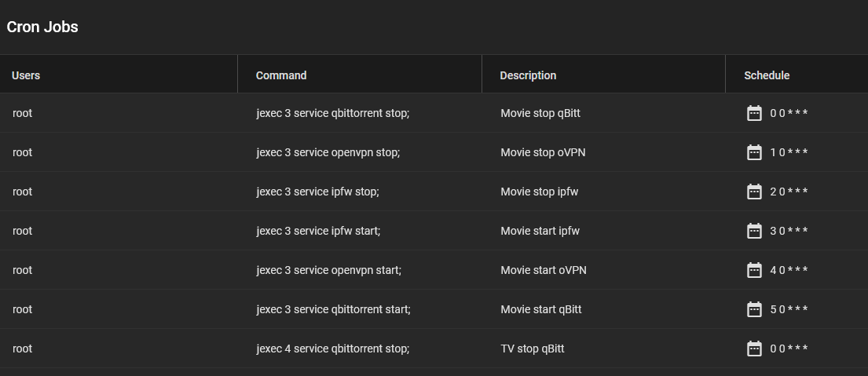Open schedule calendar icon for Movie stop ipfw
Image resolution: width=868 pixels, height=376 pixels.
(754, 192)
